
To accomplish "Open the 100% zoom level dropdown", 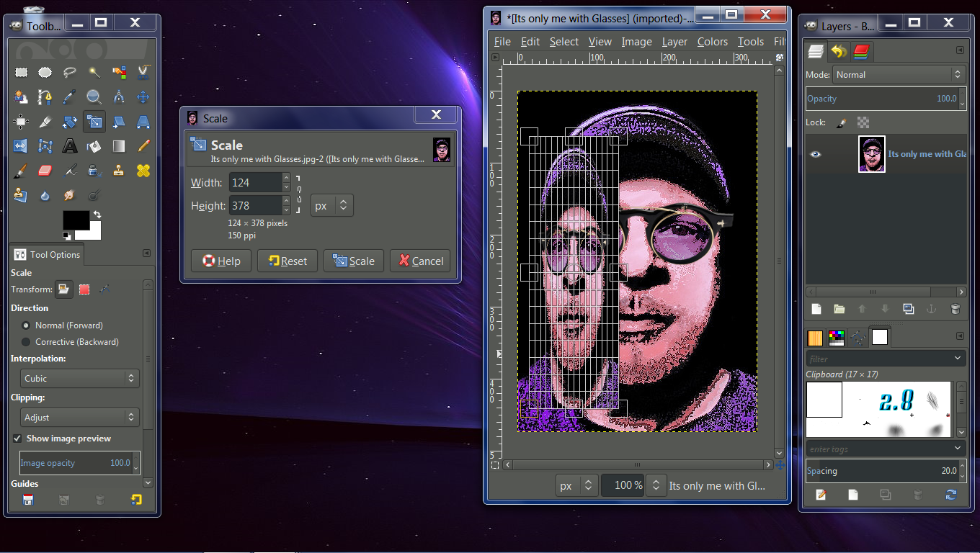I will click(656, 485).
